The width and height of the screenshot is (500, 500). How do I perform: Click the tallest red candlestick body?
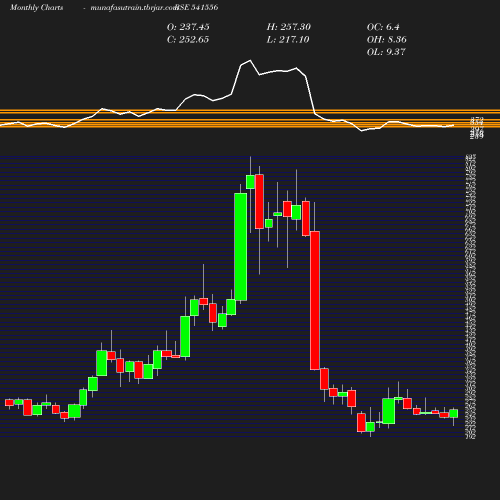tap(315, 300)
